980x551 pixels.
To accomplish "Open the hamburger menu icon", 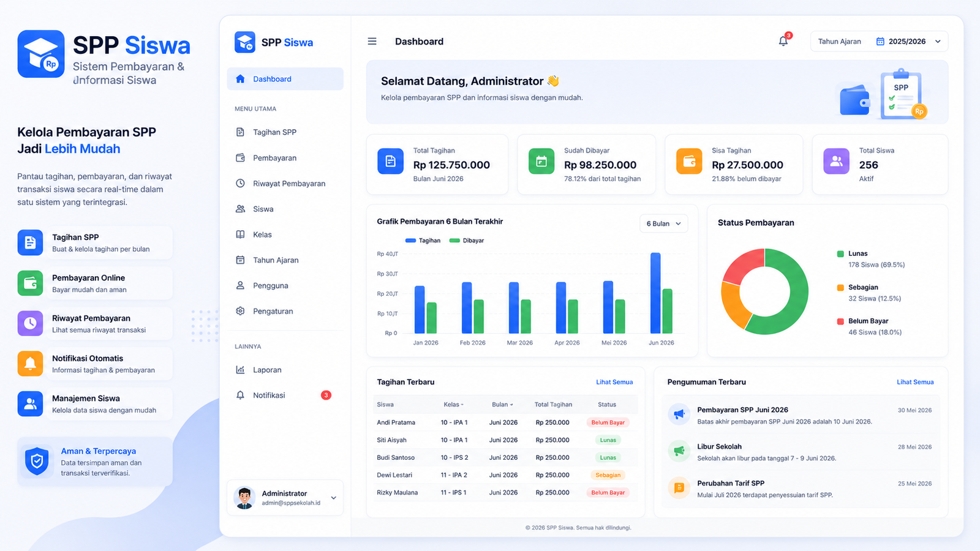I will click(x=372, y=42).
